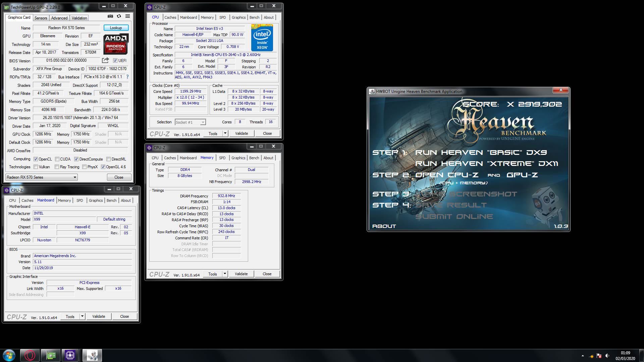Image resolution: width=644 pixels, height=362 pixels.
Task: Expand Tools arrow in CPU-Z CPU window
Action: click(225, 133)
